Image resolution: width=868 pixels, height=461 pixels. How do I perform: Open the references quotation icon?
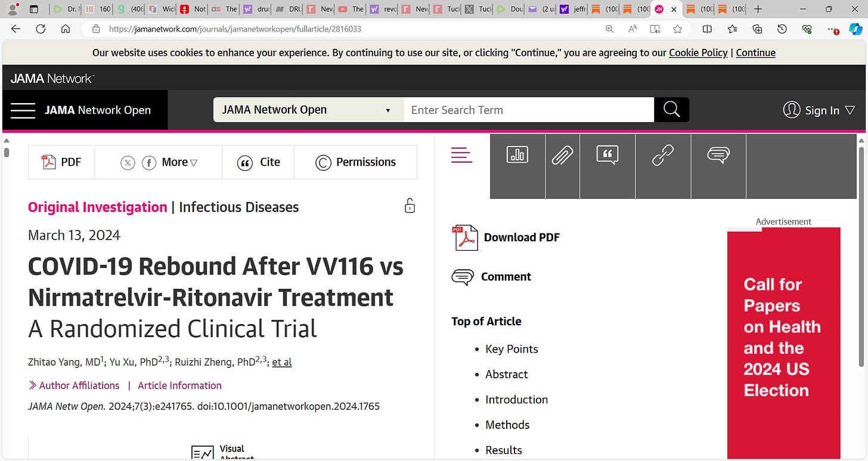tap(607, 155)
